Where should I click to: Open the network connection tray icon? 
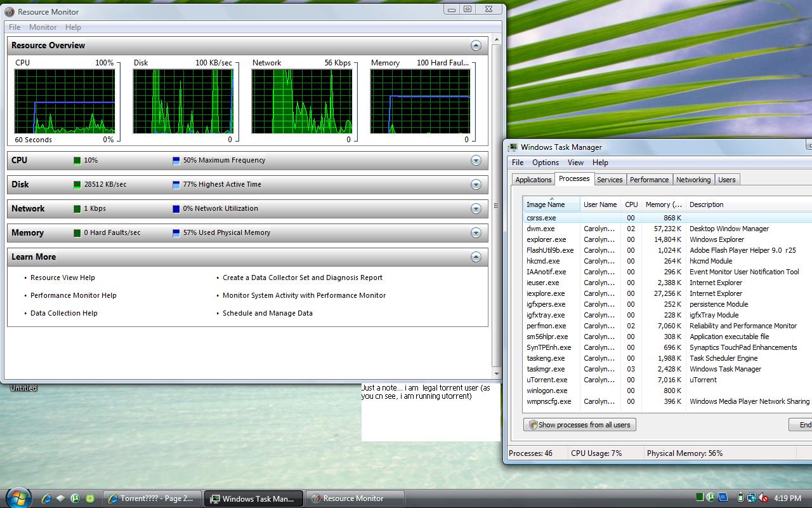pos(752,498)
